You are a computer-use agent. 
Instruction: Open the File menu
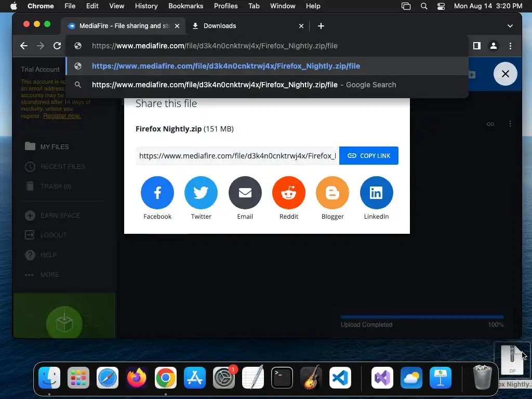click(70, 6)
